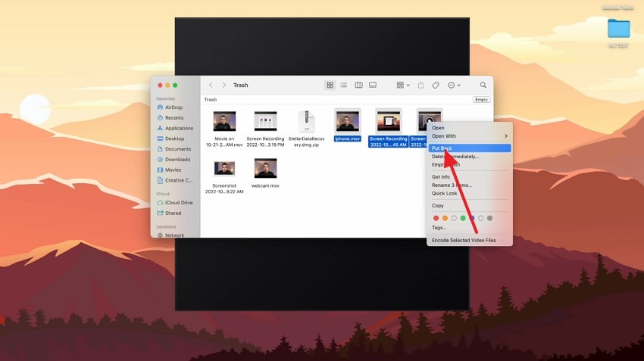
Task: Click the Trash path bar label
Action: (x=211, y=100)
